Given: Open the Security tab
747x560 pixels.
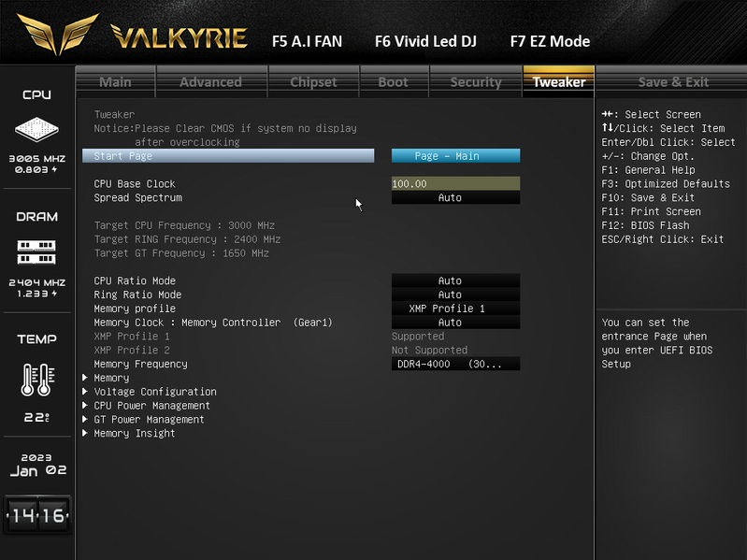Looking at the screenshot, I should click(476, 82).
